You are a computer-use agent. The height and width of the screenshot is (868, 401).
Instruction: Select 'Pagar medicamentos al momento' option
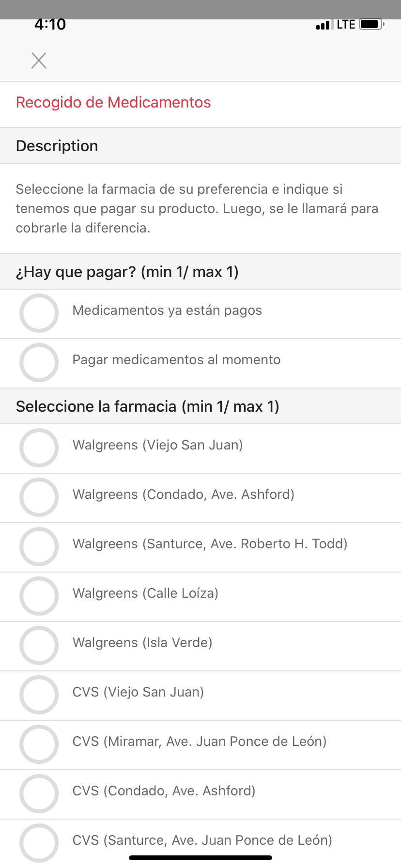point(39,362)
